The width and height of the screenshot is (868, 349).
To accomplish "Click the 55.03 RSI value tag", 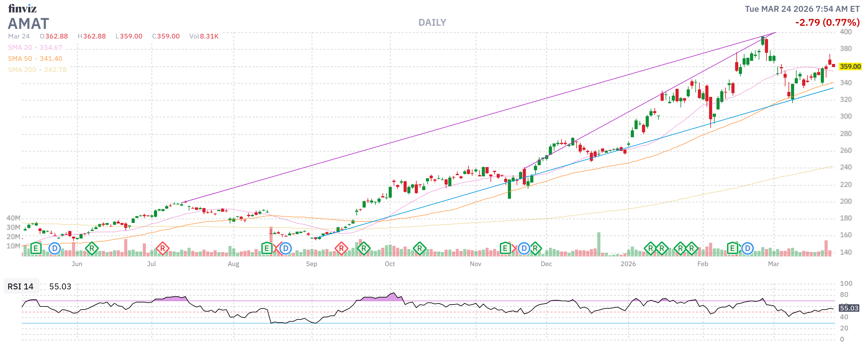I will pyautogui.click(x=848, y=308).
